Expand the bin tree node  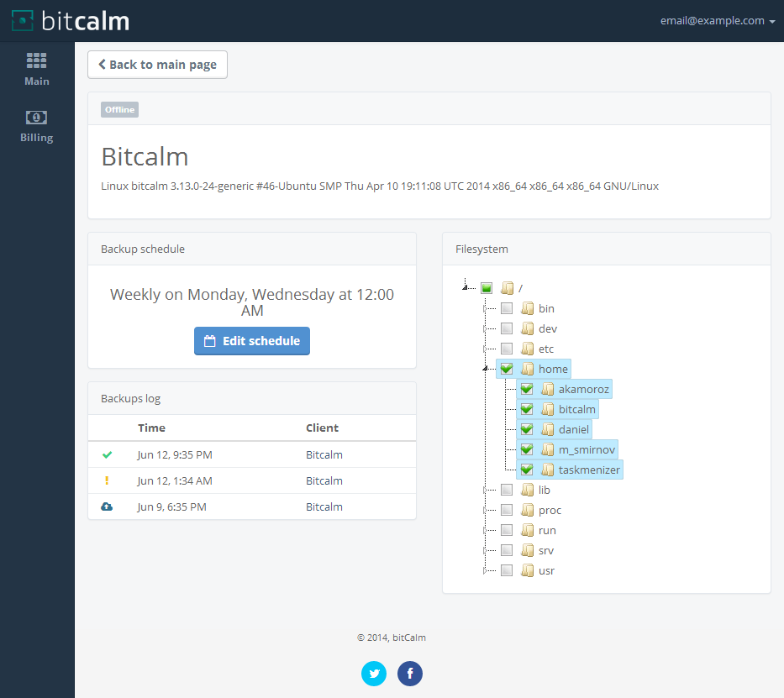point(485,308)
